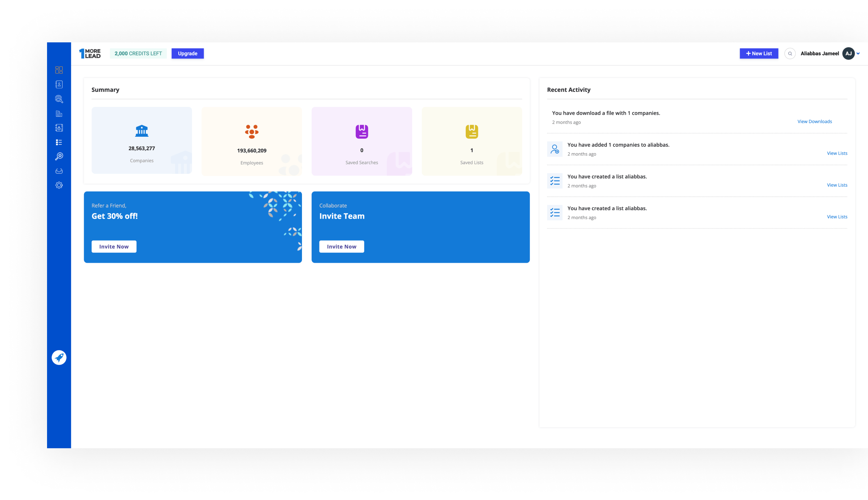Open the saved searches star magnifier icon
The height and width of the screenshot is (500, 868).
[59, 156]
